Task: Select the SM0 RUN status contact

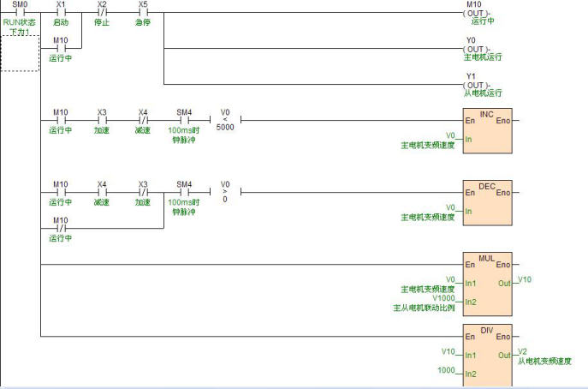Action: tap(19, 13)
